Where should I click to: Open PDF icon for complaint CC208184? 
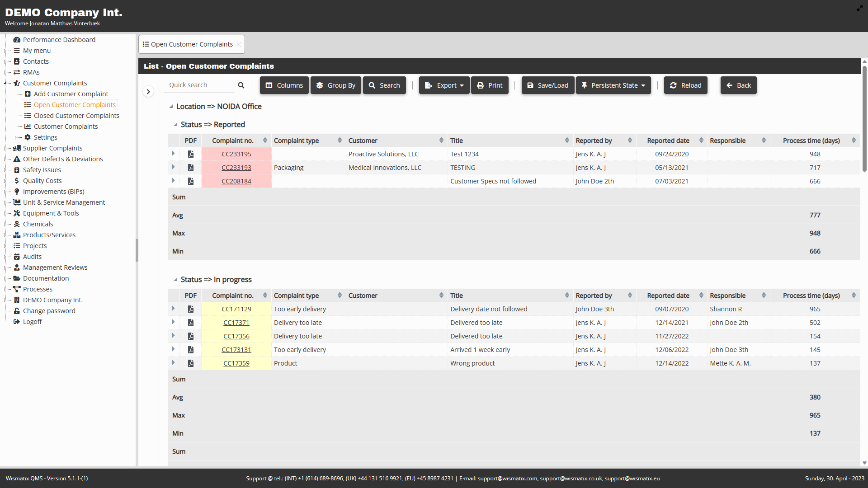tap(191, 181)
